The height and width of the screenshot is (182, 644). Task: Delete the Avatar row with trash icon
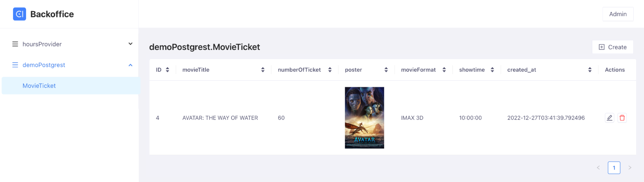pyautogui.click(x=622, y=118)
